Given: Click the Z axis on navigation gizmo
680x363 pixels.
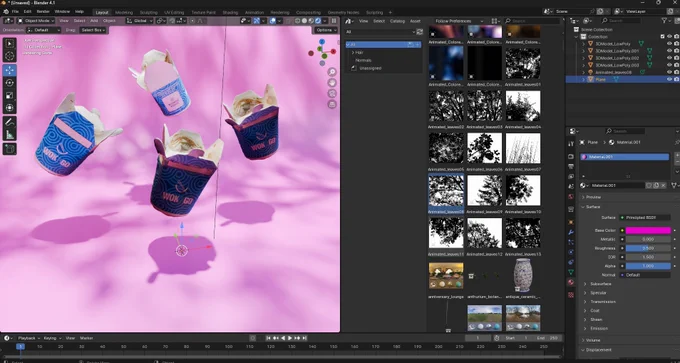Looking at the screenshot, I should pos(322,42).
